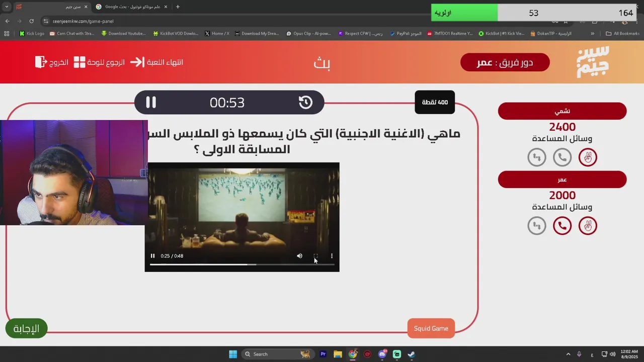Open the video in fullscreen mode
The image size is (644, 362).
(x=315, y=256)
